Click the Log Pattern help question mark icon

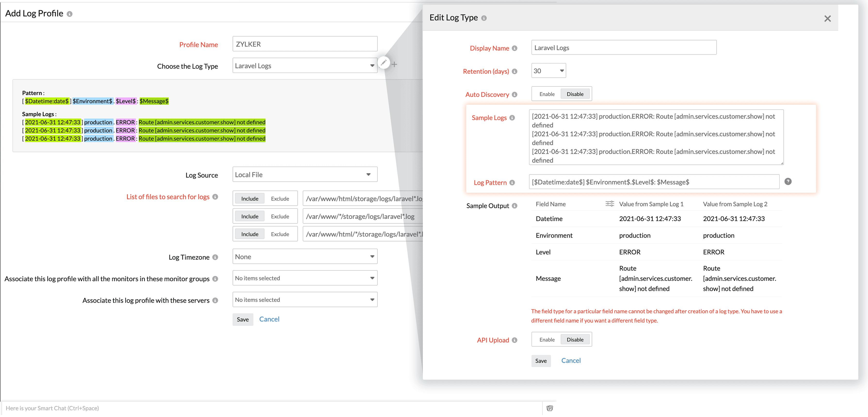tap(788, 182)
